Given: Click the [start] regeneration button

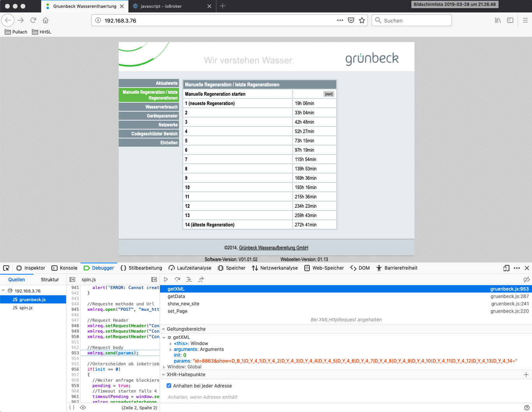Looking at the screenshot, I should 329,94.
